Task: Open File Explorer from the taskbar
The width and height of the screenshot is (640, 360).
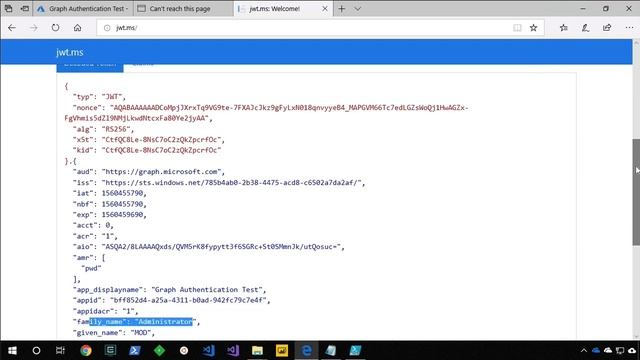Action: [x=257, y=350]
